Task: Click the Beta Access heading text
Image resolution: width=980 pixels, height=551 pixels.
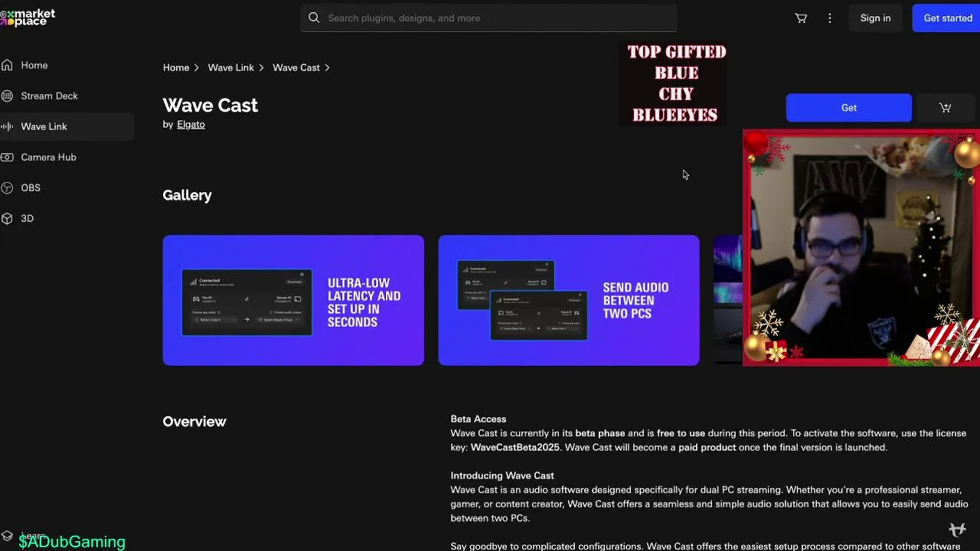Action: point(479,419)
